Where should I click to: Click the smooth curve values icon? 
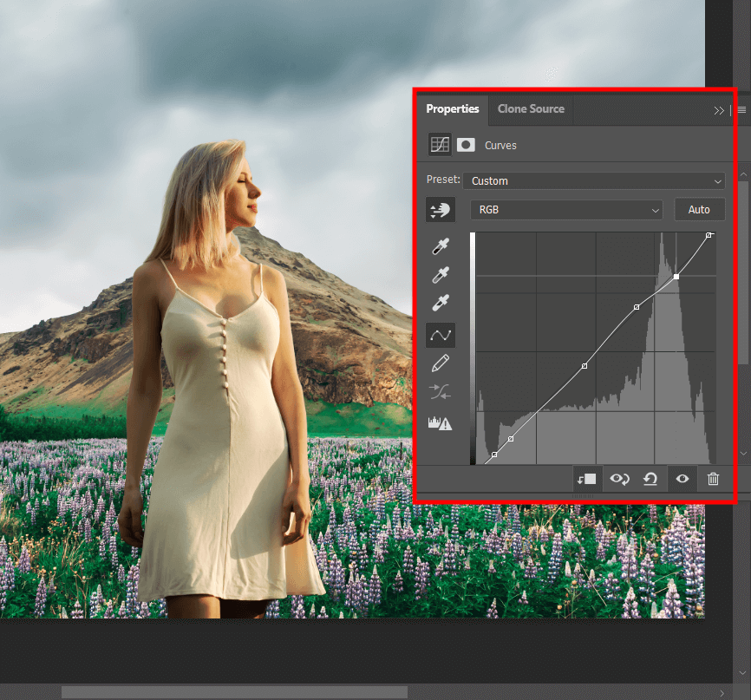point(440,392)
